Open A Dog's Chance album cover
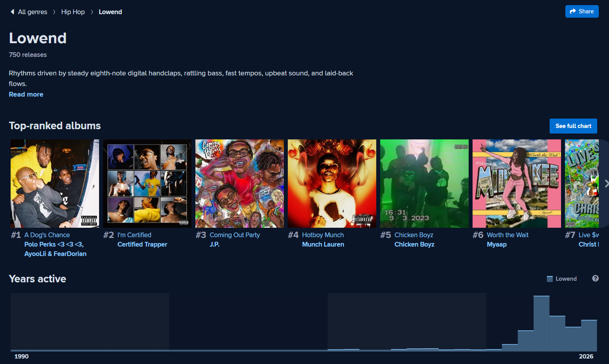The height and width of the screenshot is (364, 609). [55, 183]
